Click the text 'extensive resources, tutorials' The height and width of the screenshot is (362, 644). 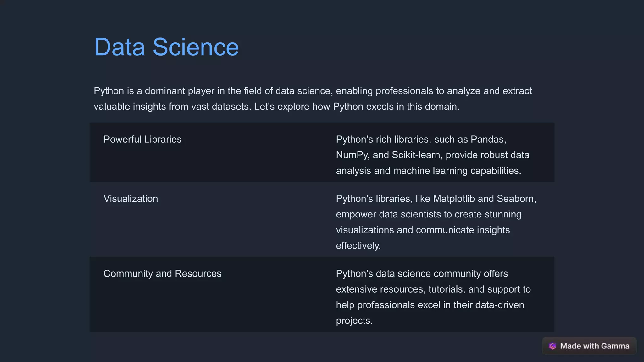tap(400, 289)
